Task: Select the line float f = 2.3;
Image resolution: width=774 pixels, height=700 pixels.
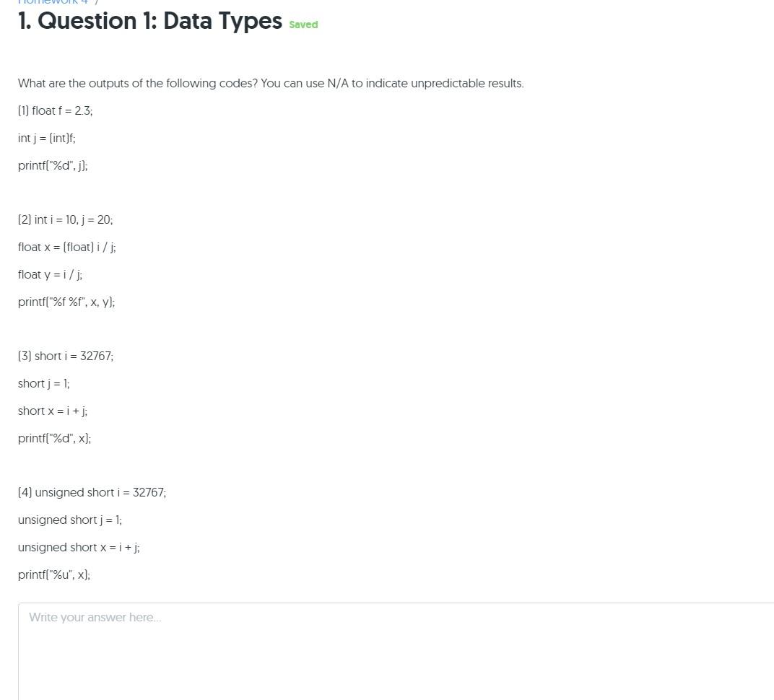Action: tap(56, 110)
